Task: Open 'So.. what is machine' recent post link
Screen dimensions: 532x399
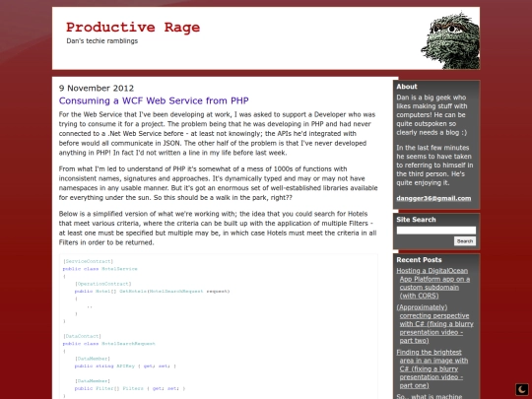Action: tap(430, 396)
